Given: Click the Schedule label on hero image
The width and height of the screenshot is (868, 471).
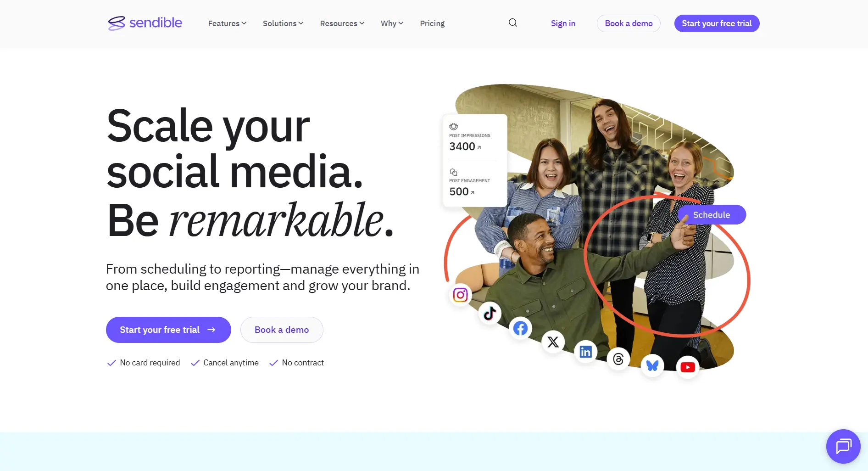Looking at the screenshot, I should tap(712, 215).
